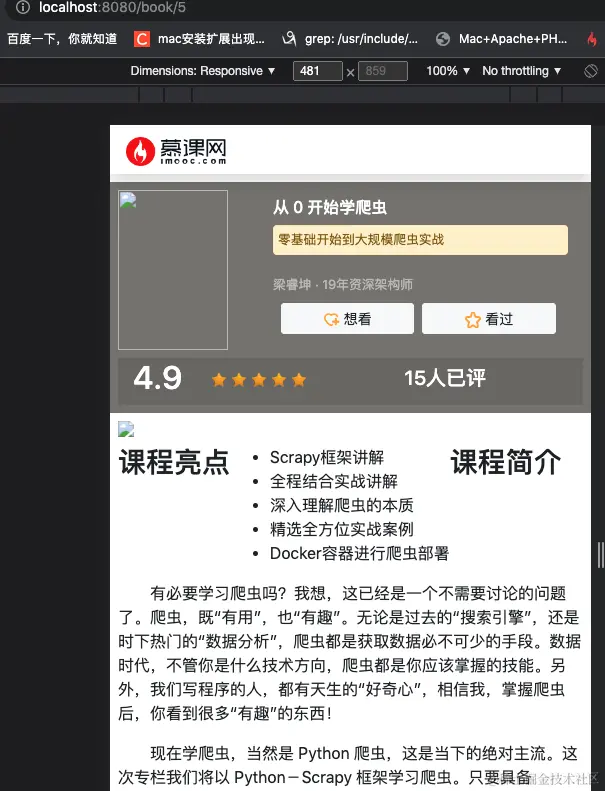Open the Dimensions: Responsive dropdown

click(x=202, y=71)
